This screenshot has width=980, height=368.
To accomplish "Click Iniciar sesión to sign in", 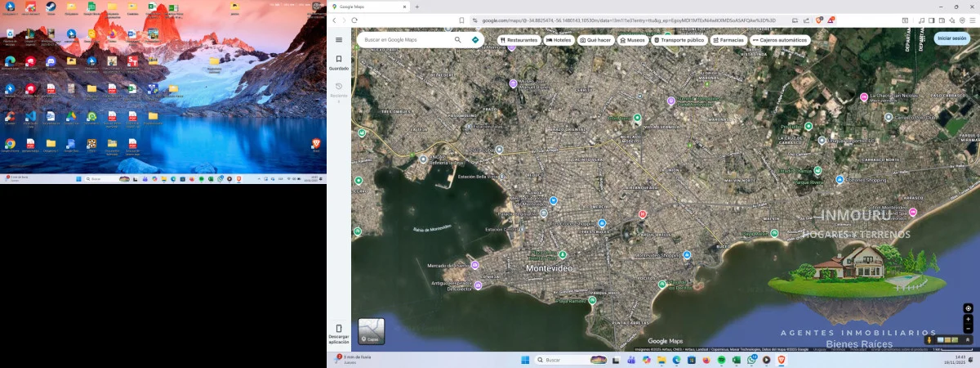I will click(951, 38).
